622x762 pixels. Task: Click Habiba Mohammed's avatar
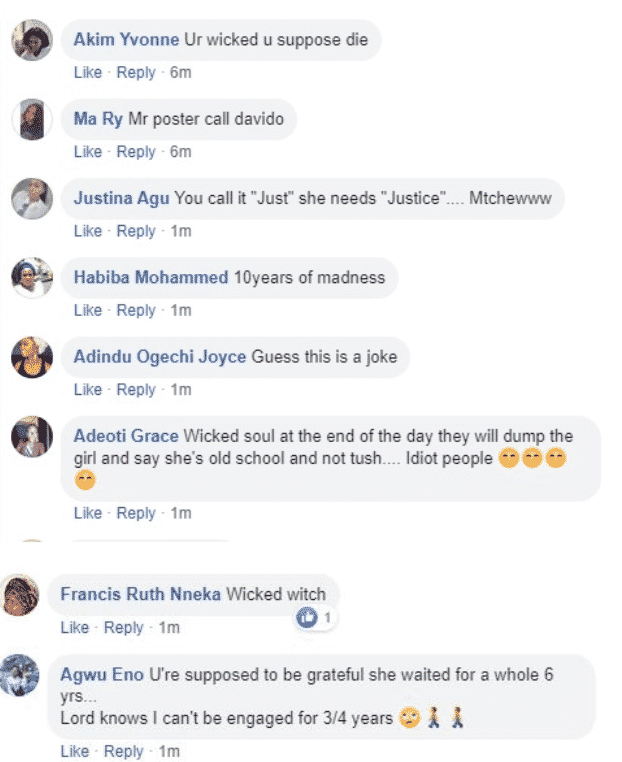pyautogui.click(x=31, y=278)
